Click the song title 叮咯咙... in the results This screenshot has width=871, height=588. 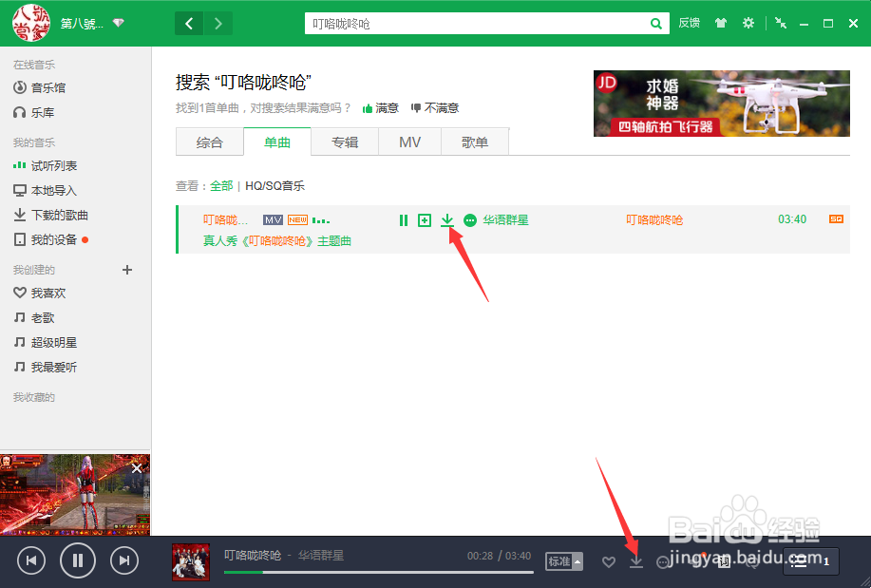[225, 220]
